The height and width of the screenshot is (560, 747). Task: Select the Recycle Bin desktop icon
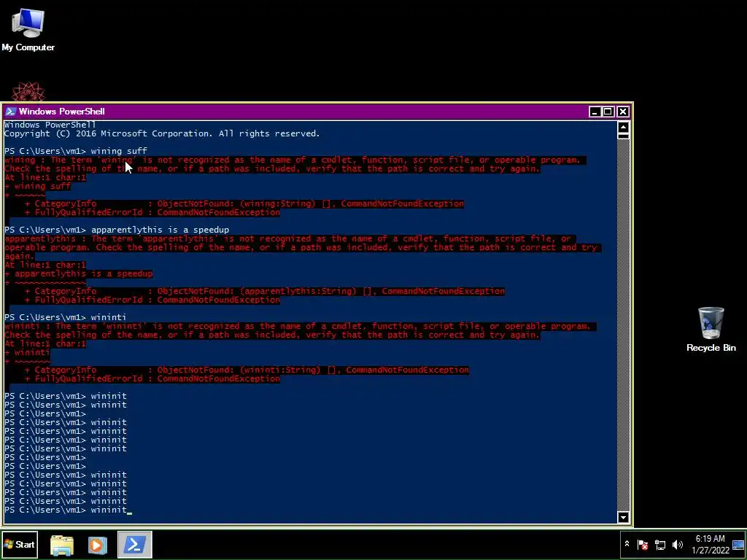[711, 329]
